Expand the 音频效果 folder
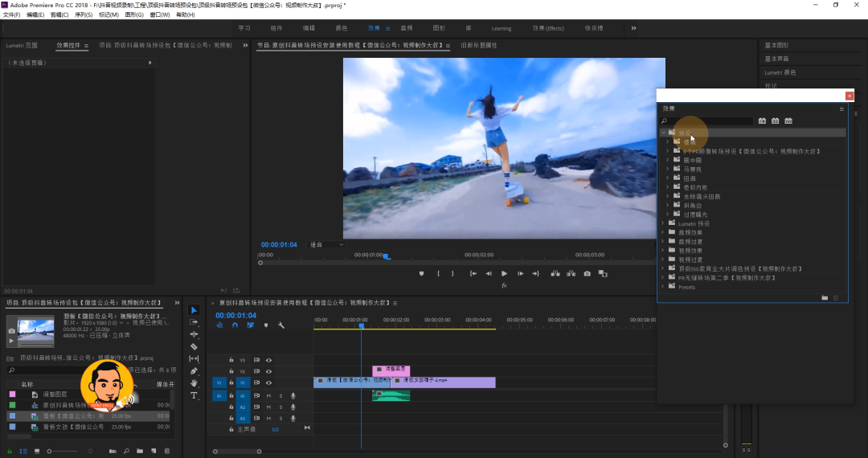Screen dimensions: 868x458 pos(663,232)
